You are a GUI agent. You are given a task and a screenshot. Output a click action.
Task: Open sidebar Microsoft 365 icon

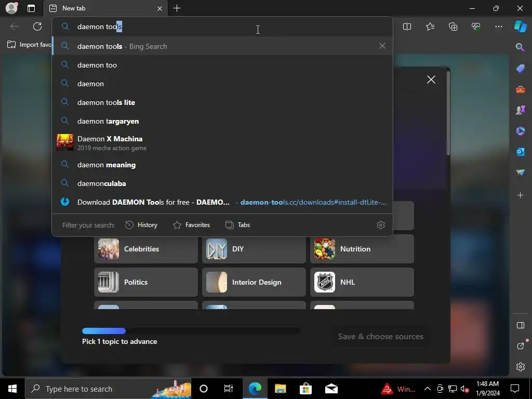[520, 131]
